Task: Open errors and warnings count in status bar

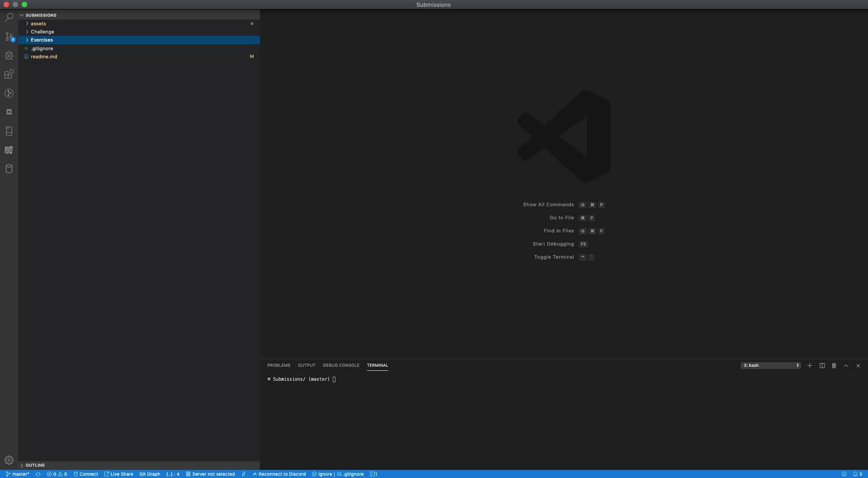Action: click(57, 474)
